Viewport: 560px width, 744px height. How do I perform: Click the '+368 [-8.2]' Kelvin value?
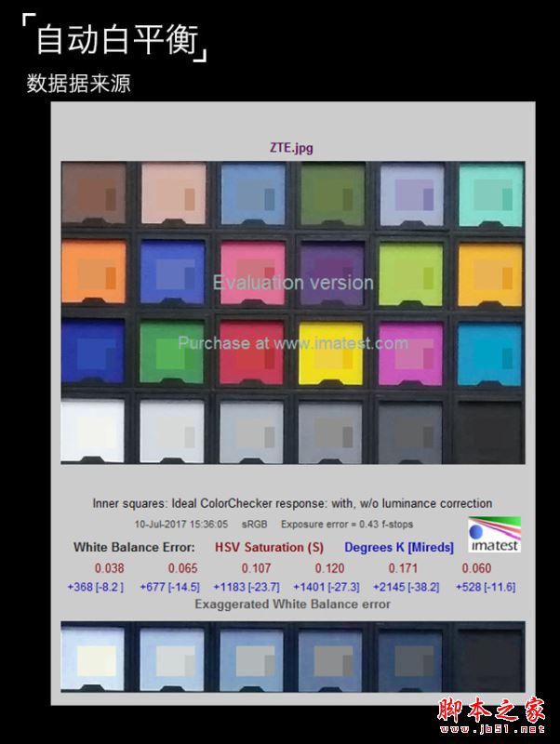point(96,587)
